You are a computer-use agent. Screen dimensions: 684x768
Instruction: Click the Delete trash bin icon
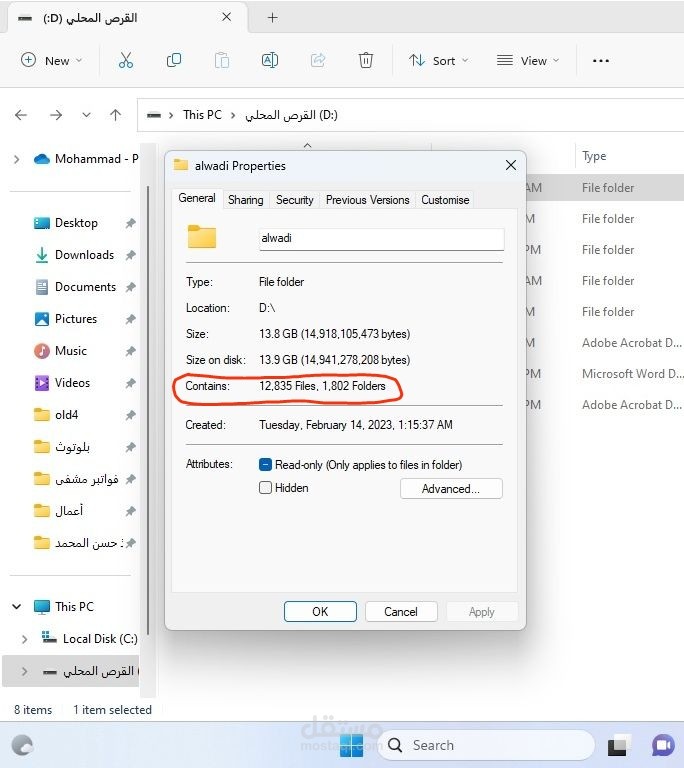click(x=366, y=60)
